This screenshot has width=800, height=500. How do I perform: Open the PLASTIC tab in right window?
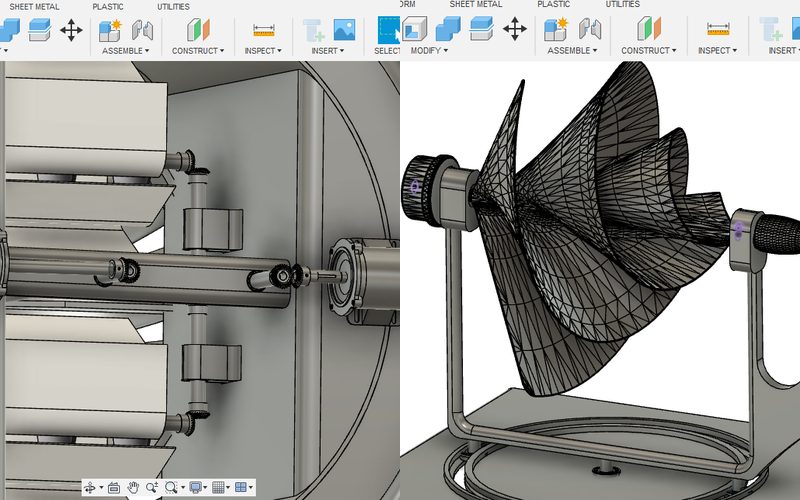[x=554, y=4]
